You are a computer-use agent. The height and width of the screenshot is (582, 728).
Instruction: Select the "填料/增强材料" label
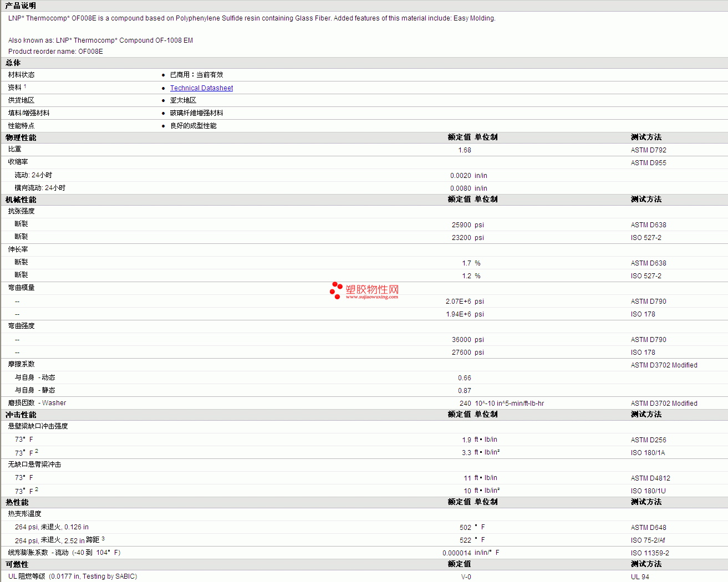click(29, 113)
